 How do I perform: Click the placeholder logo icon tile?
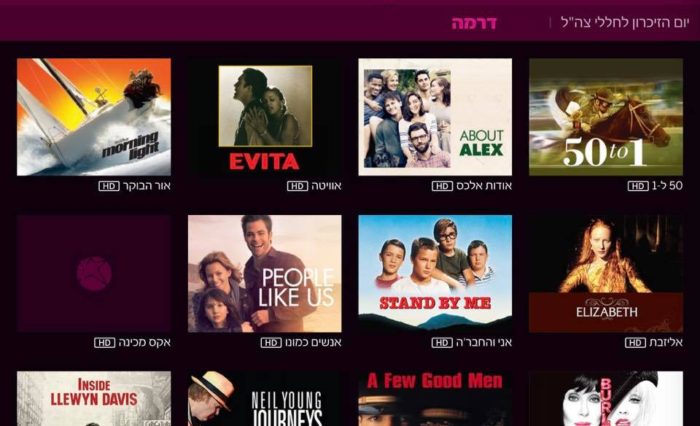(x=94, y=274)
